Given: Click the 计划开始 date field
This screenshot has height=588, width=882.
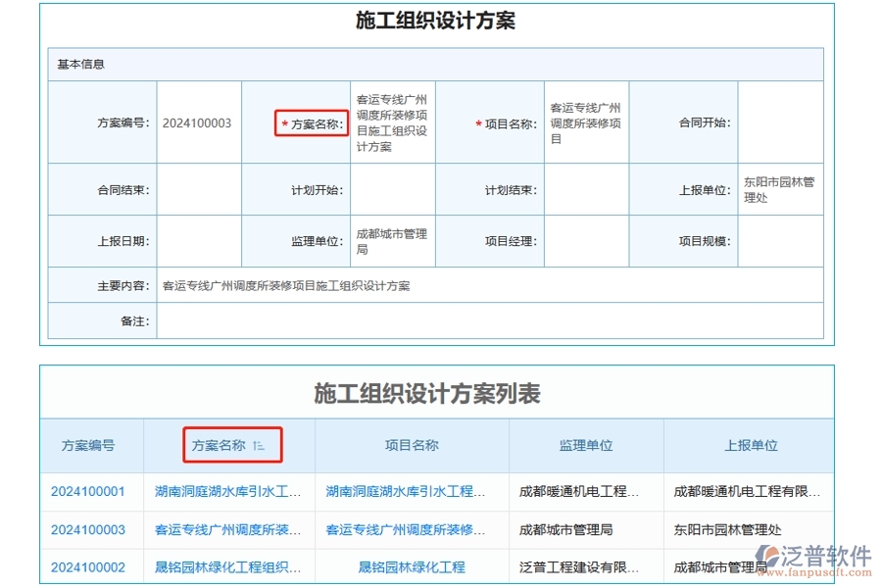Looking at the screenshot, I should [x=392, y=190].
